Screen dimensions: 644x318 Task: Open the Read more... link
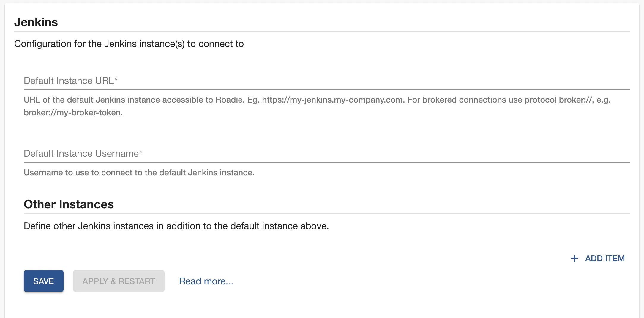coord(206,281)
